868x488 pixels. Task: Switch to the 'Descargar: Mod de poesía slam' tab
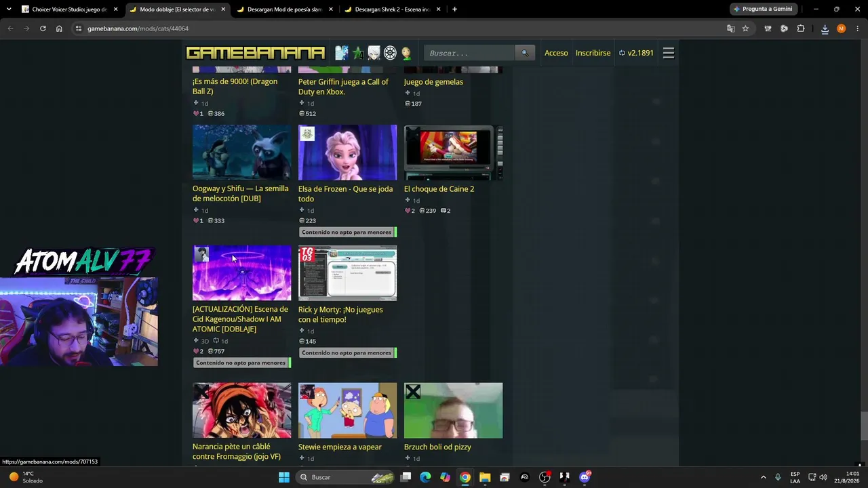284,9
